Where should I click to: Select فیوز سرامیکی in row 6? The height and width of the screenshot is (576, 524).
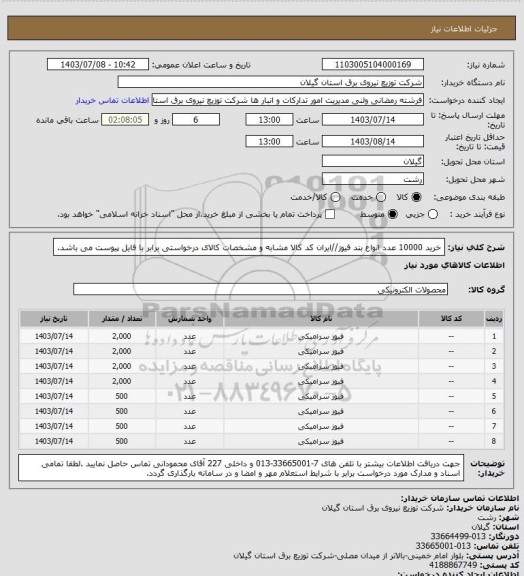click(321, 411)
